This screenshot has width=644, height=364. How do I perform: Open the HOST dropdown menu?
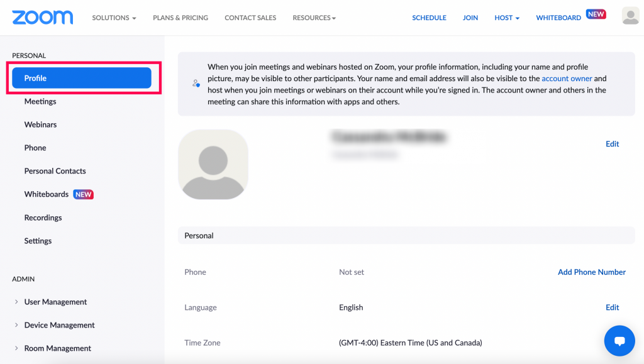click(507, 18)
